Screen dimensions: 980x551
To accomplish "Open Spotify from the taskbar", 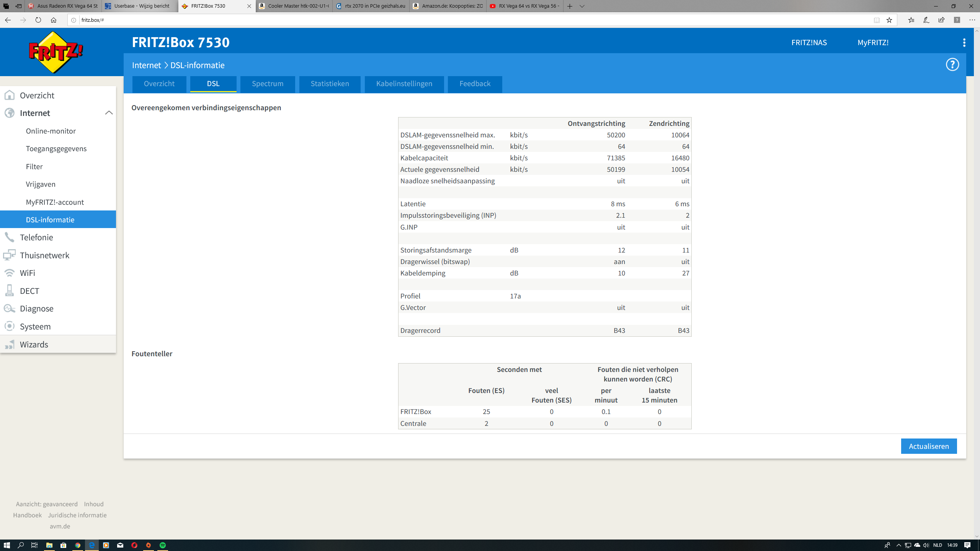I will [163, 545].
